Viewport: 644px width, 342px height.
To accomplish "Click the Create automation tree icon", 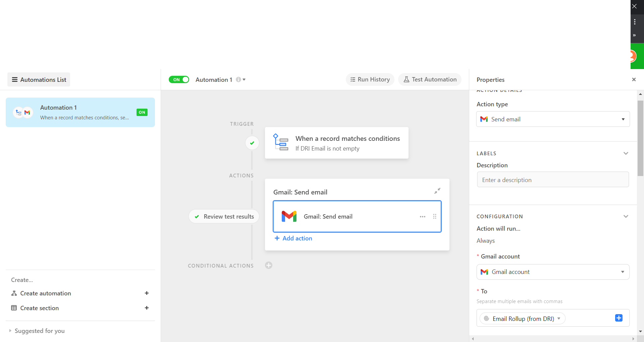I will tap(14, 293).
